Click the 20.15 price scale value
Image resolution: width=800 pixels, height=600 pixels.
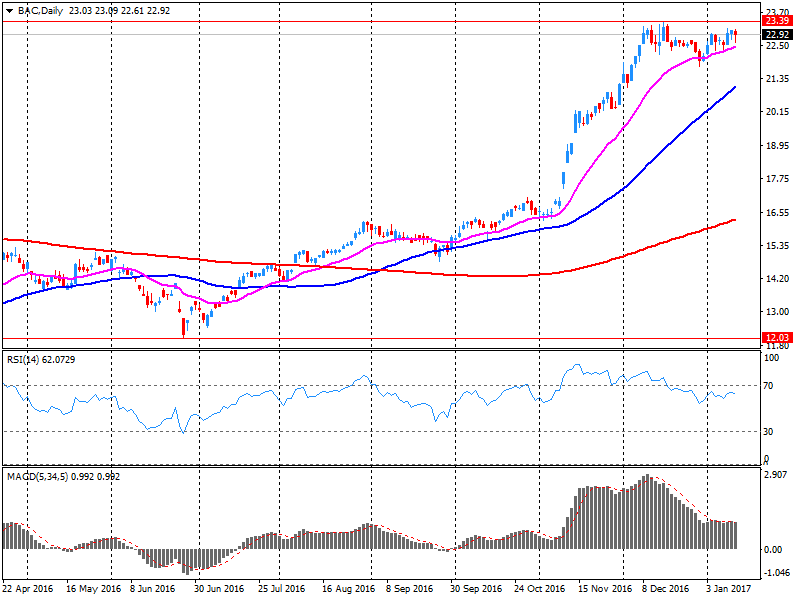[x=777, y=112]
